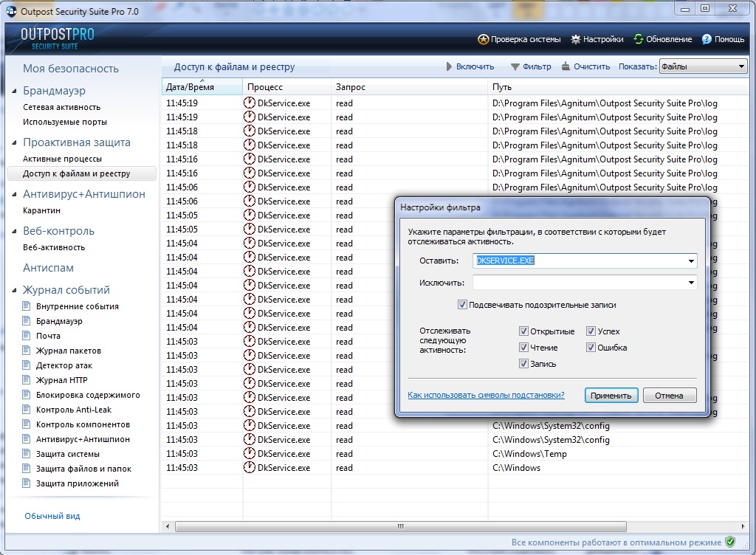Viewport: 756px width, 555px height.
Task: Collapse the Журнал событий section
Action: [x=15, y=290]
